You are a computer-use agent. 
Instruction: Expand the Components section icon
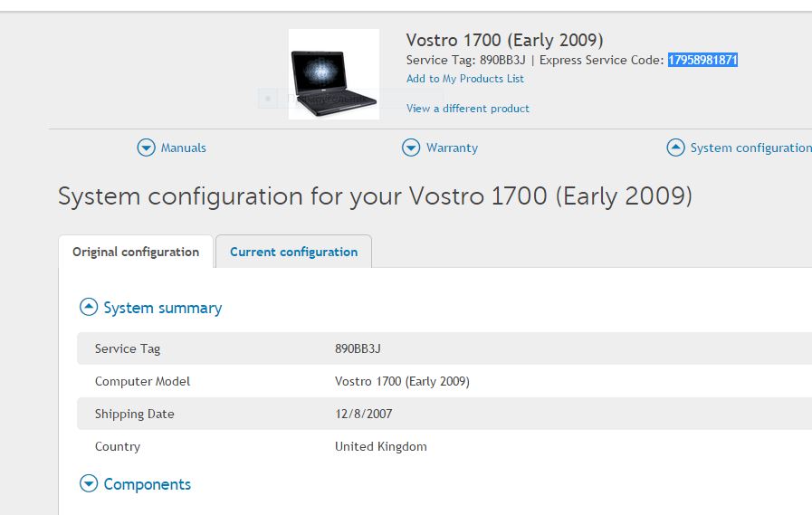(89, 483)
